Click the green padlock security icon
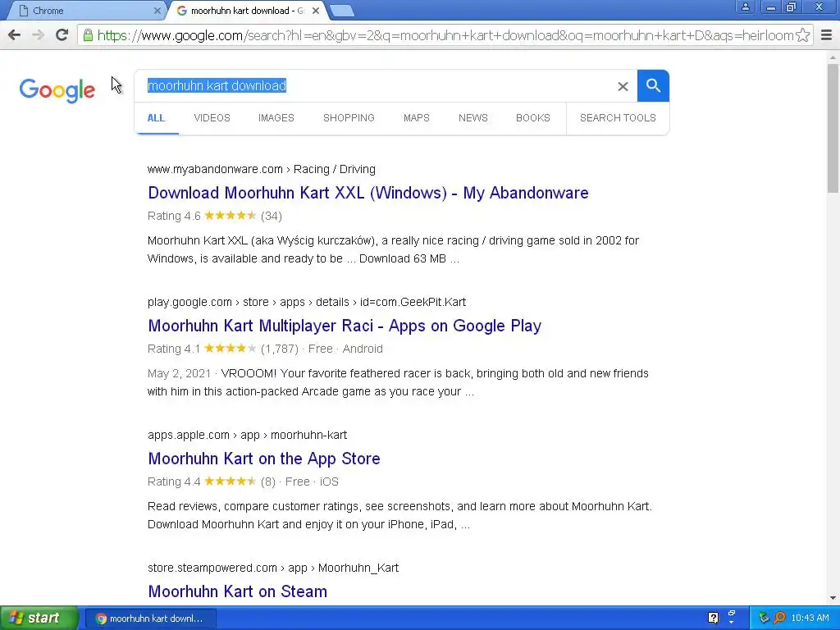 pyautogui.click(x=88, y=35)
